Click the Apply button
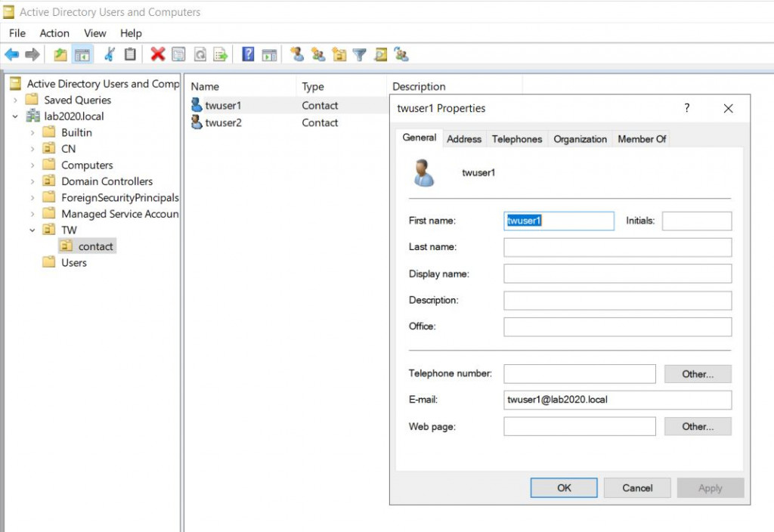 coord(711,487)
